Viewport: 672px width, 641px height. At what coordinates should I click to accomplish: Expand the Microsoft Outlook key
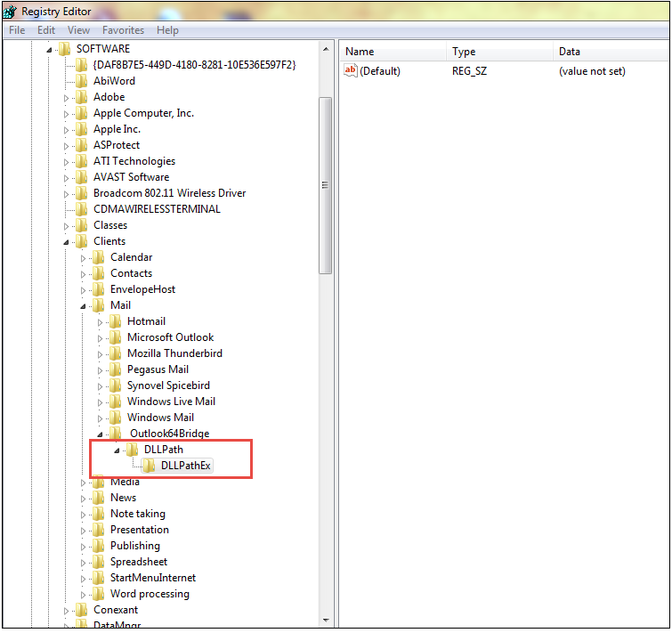coord(100,338)
